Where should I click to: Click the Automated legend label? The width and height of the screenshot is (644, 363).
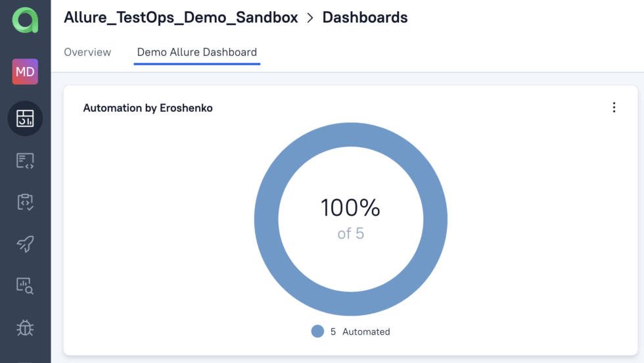[x=367, y=331]
